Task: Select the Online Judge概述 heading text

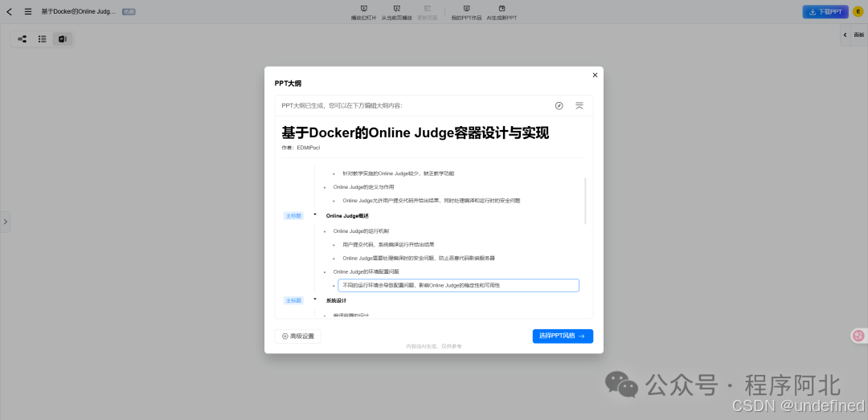Action: 347,216
